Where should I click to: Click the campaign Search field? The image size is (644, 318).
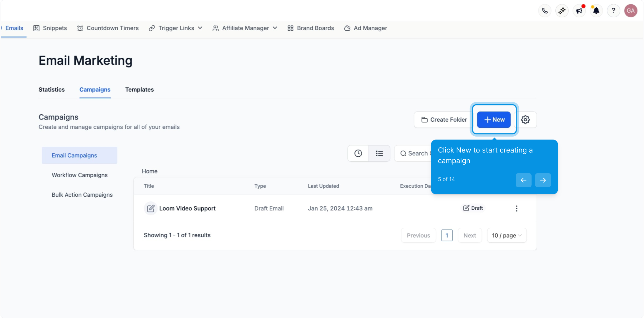pos(415,153)
